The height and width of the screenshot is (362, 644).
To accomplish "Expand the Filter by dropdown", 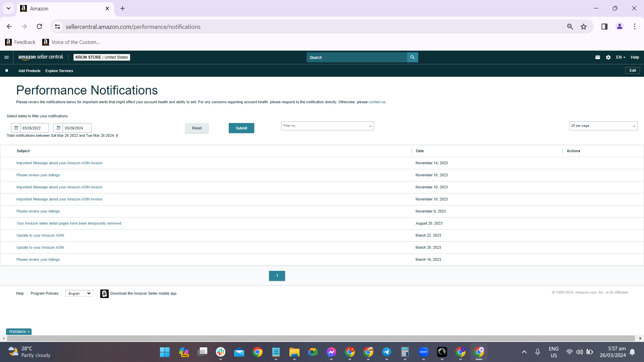I will coord(327,126).
